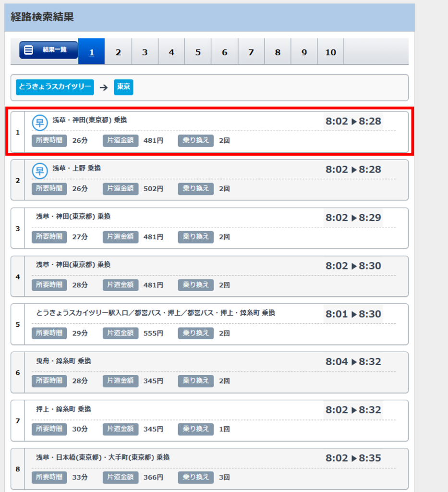Click the arrow between station names
This screenshot has height=492, width=448.
pos(103,87)
